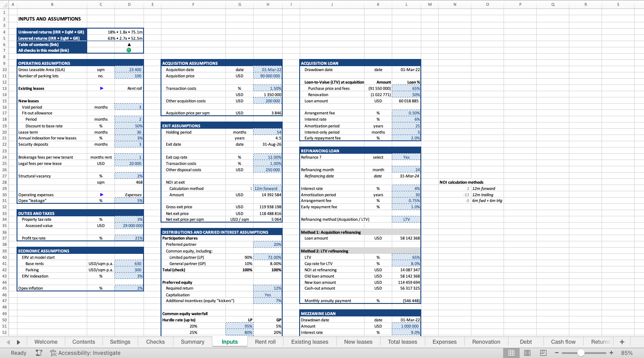The image size is (644, 358).
Task: Select the acquisition price input cell
Action: (x=267, y=76)
